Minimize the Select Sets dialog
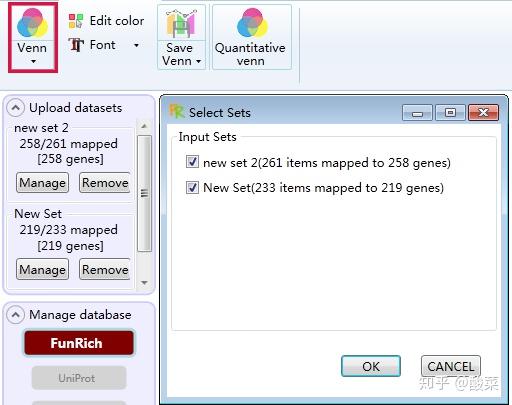 coord(417,113)
